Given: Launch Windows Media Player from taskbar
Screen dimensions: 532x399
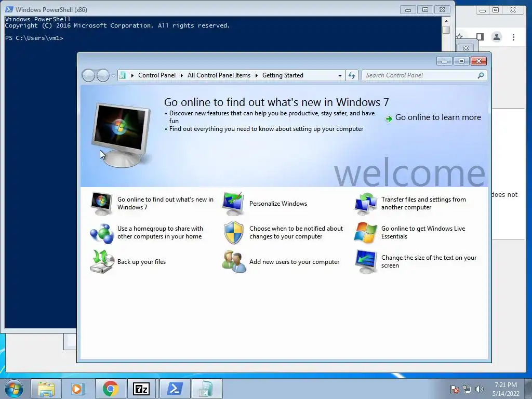Looking at the screenshot, I should pyautogui.click(x=78, y=389).
